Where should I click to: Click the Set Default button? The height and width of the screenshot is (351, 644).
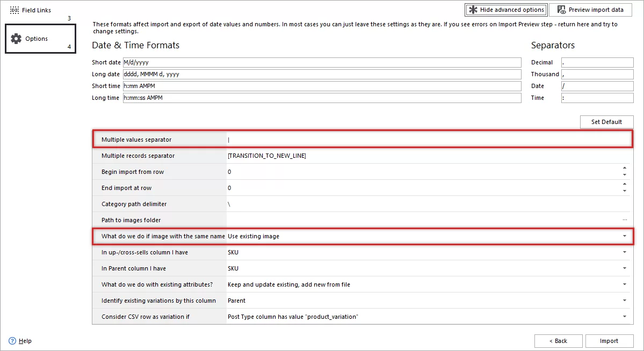[x=607, y=122]
